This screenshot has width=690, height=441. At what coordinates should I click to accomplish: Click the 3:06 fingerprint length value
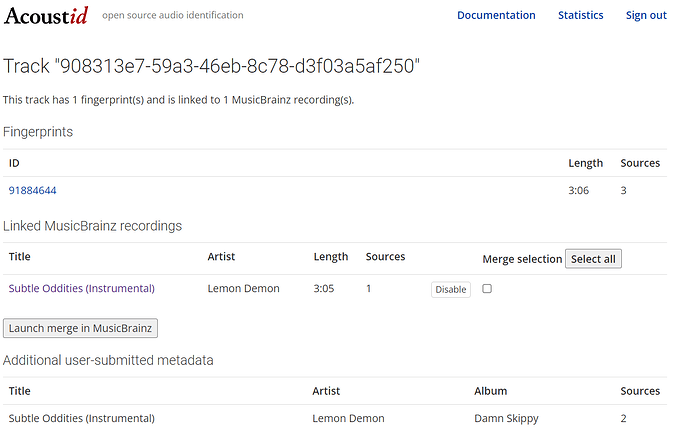(x=580, y=190)
